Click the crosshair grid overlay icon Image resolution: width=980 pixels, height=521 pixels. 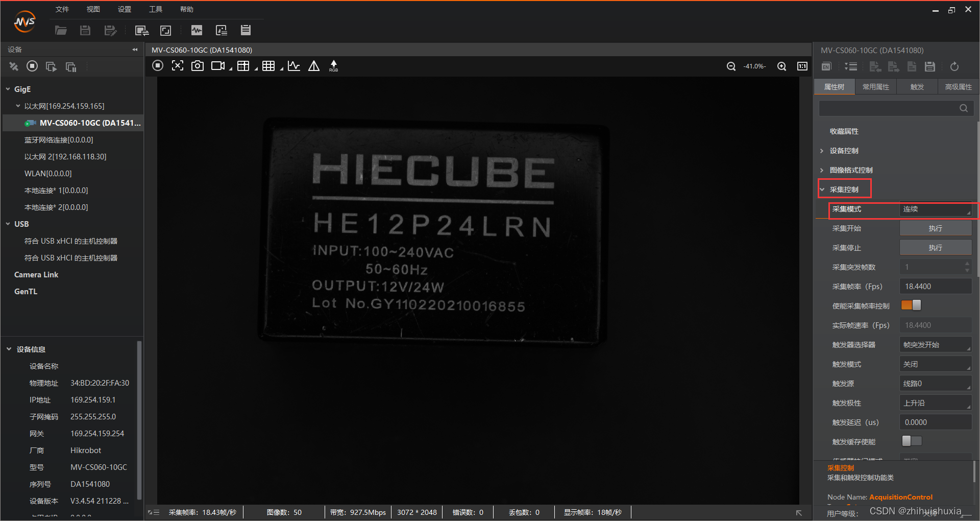(x=243, y=65)
